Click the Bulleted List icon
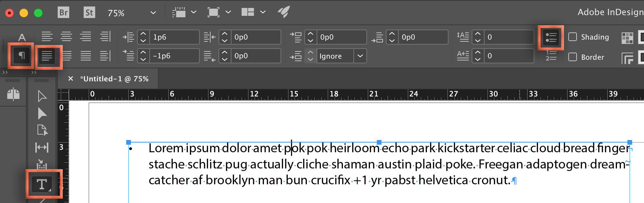 [x=551, y=37]
